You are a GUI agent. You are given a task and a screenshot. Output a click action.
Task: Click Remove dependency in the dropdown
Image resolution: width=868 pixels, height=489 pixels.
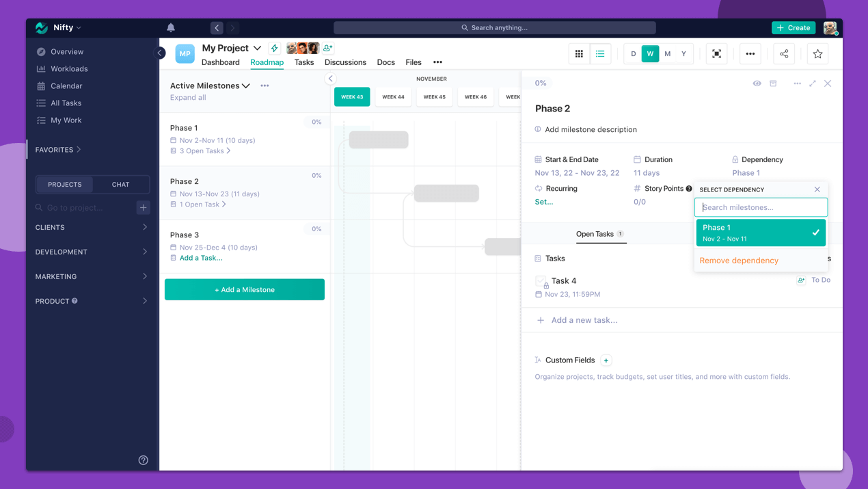tap(738, 260)
